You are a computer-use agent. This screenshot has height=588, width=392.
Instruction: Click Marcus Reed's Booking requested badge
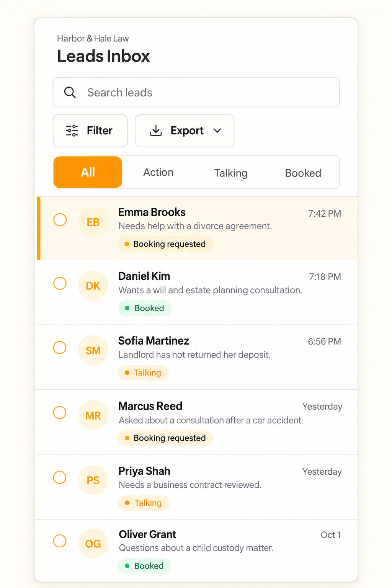click(x=165, y=438)
